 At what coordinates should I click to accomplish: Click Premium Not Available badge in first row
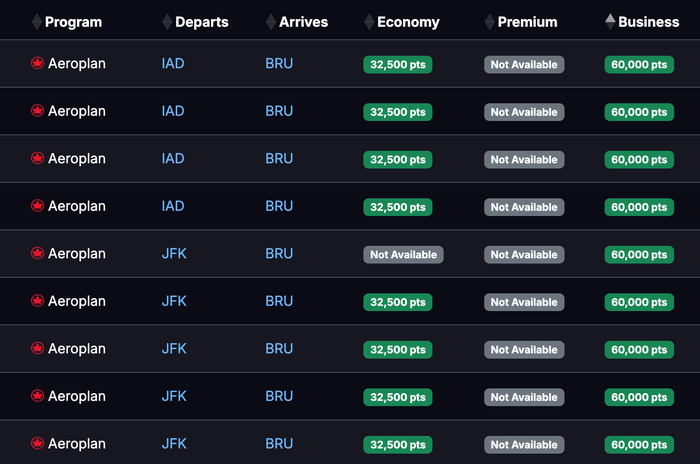tap(524, 64)
